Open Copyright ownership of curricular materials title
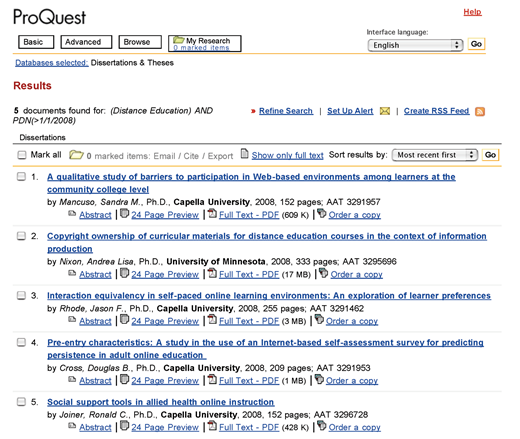 (267, 242)
